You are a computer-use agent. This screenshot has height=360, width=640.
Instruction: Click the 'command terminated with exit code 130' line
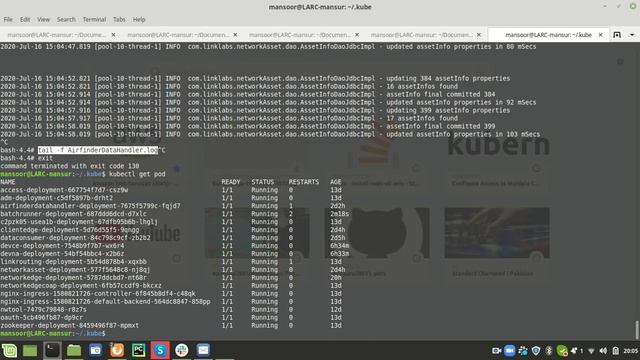(70, 166)
